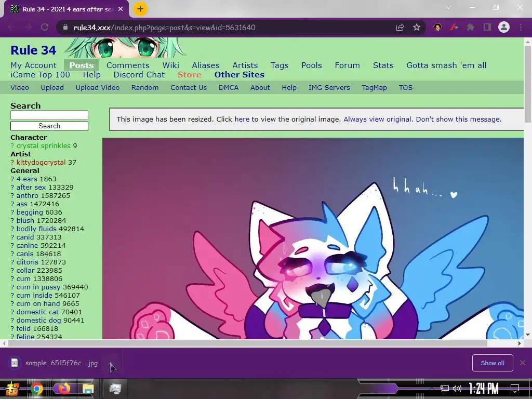532x399 pixels.
Task: Click the browser back arrow
Action: tap(11, 28)
